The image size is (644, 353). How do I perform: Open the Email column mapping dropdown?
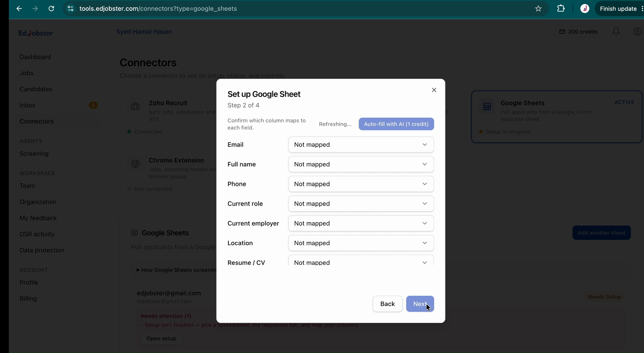tap(361, 145)
